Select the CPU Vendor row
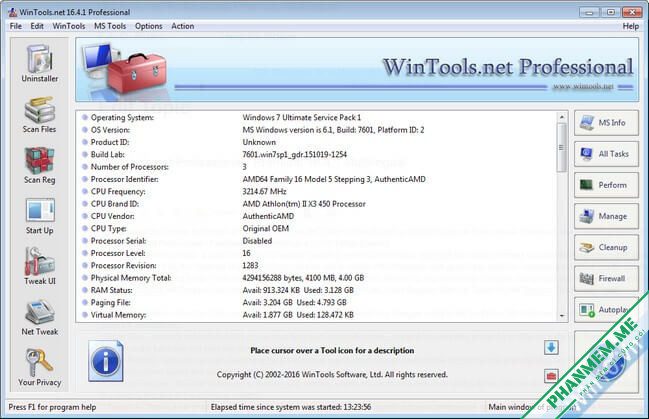The width and height of the screenshot is (649, 419). (x=317, y=216)
